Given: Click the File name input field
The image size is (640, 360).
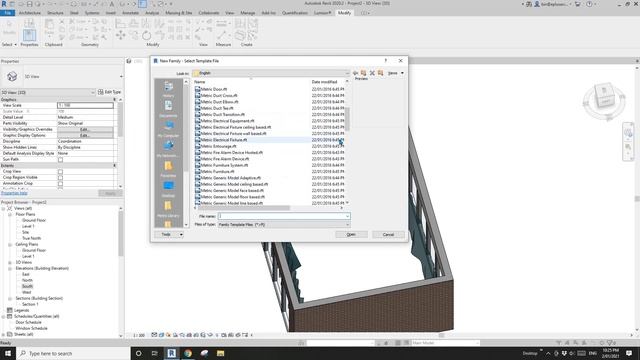Looking at the screenshot, I should (x=284, y=216).
